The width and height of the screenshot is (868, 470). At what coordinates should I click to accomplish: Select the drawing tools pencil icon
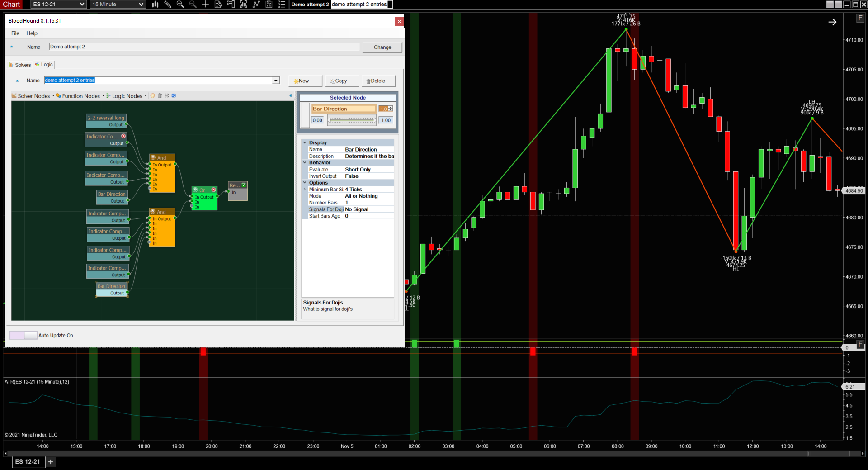pos(168,5)
